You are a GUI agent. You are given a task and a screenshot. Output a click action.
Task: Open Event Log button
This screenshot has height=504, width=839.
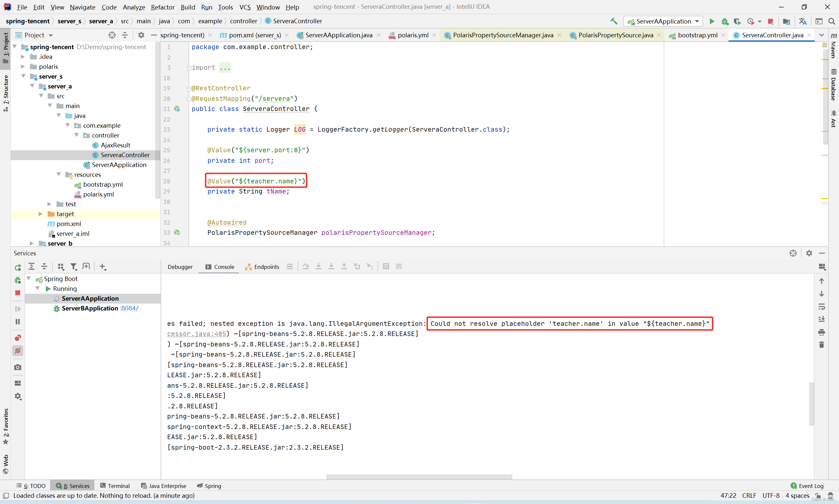pyautogui.click(x=807, y=486)
